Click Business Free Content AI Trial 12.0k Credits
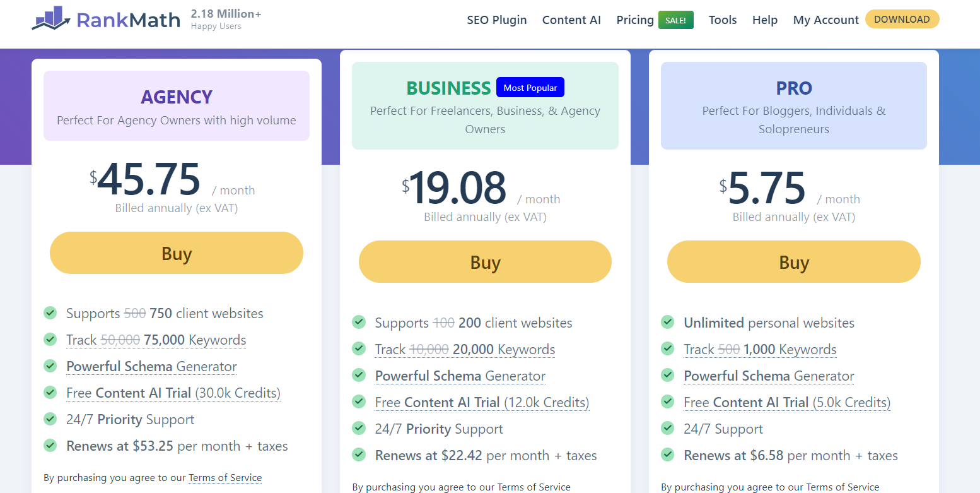This screenshot has width=980, height=493. click(x=482, y=402)
